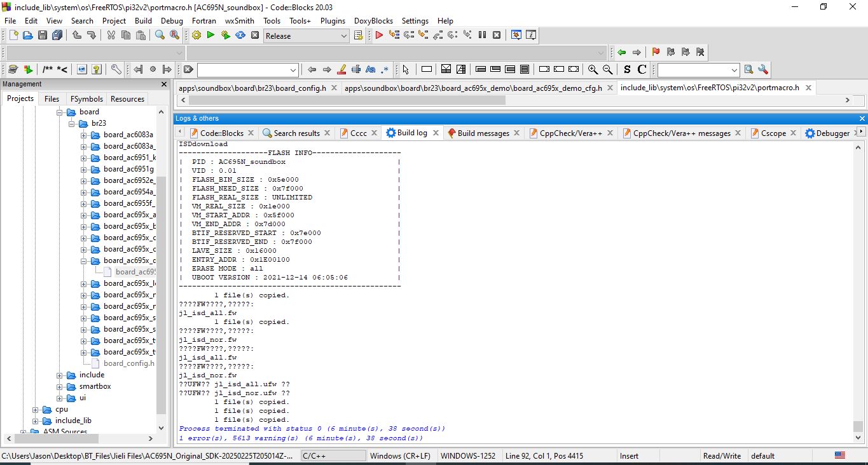Start debugging with the red arrow icon

click(x=379, y=36)
